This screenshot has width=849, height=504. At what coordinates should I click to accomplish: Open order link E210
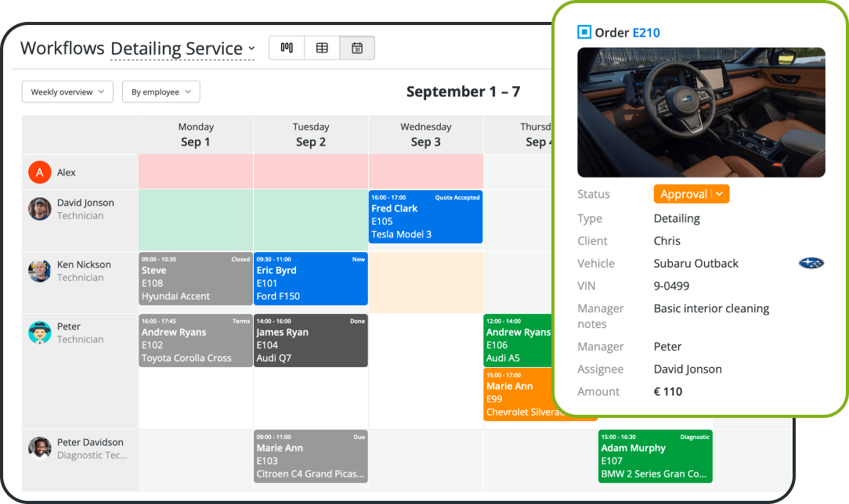(646, 32)
